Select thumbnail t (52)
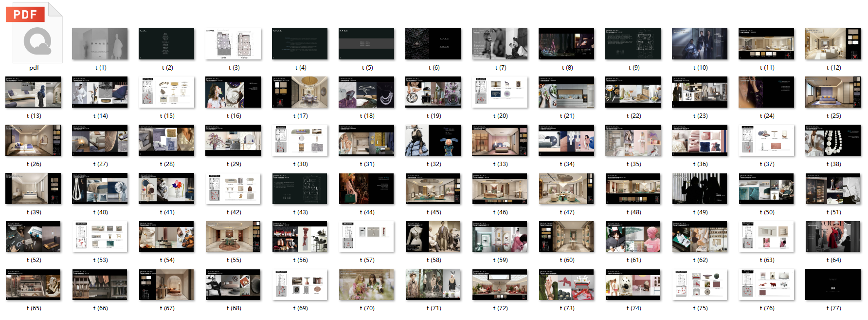This screenshot has width=868, height=320. coord(33,236)
